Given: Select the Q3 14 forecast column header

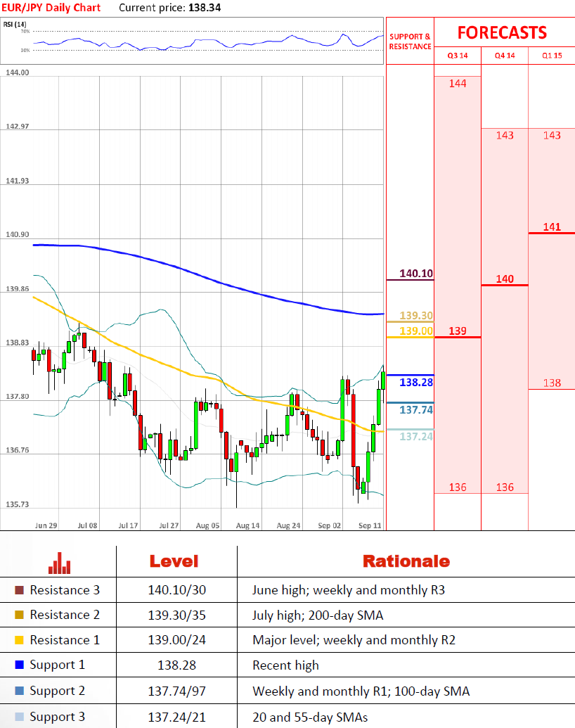Looking at the screenshot, I should pyautogui.click(x=458, y=56).
